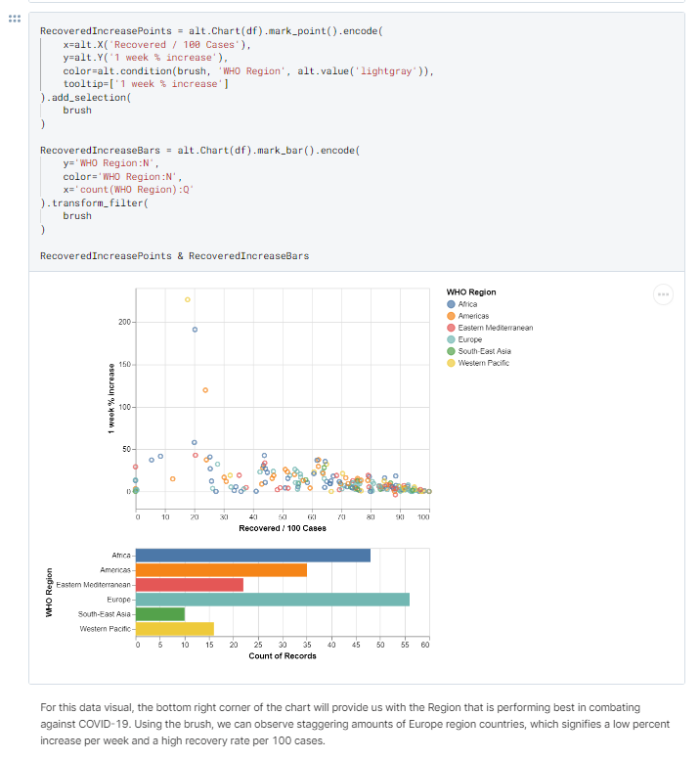Click the 'Americas' legend label text
This screenshot has height=760, width=700.
tap(473, 316)
